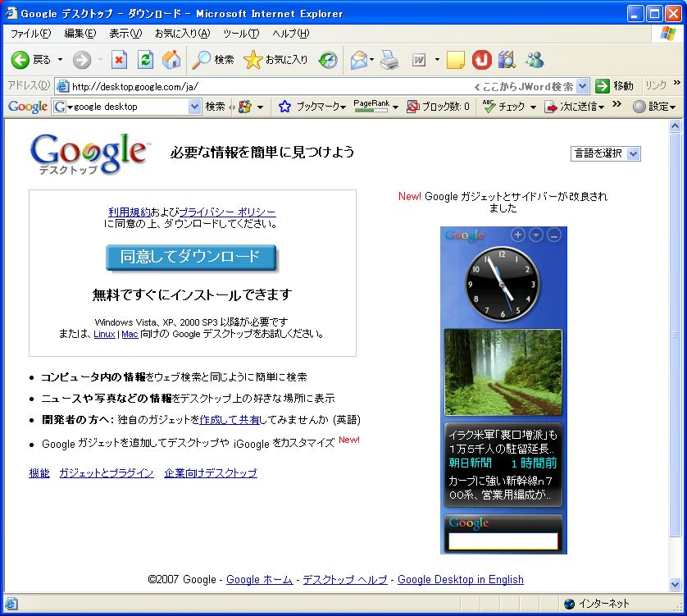Click the forest photo gadget thumbnail
Screen dimensions: 687x616
tap(503, 372)
